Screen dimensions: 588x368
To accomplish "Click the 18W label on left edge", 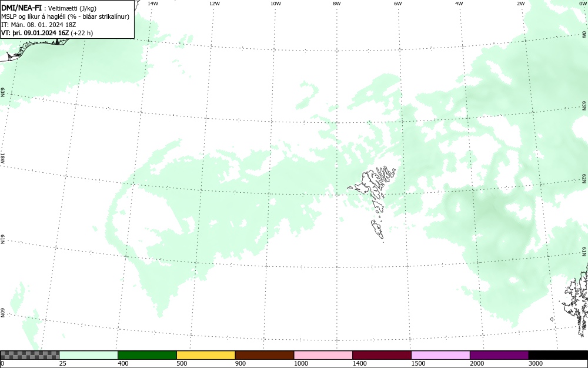I will [x=2, y=158].
